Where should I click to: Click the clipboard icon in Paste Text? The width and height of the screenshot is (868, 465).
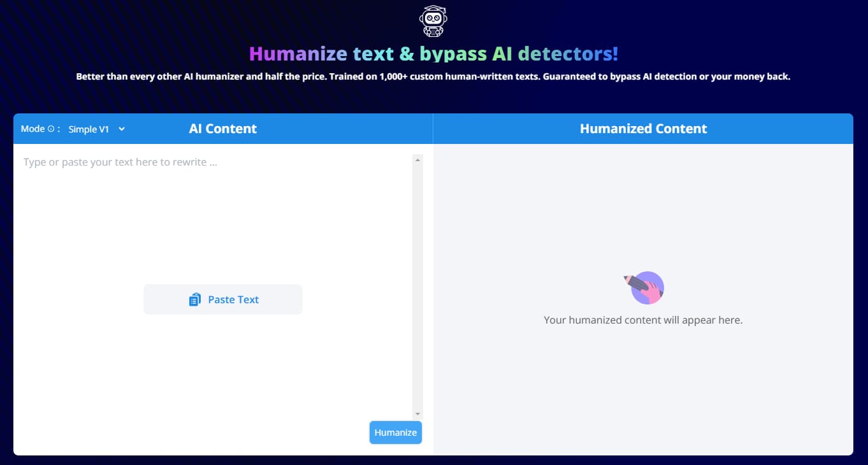click(195, 299)
